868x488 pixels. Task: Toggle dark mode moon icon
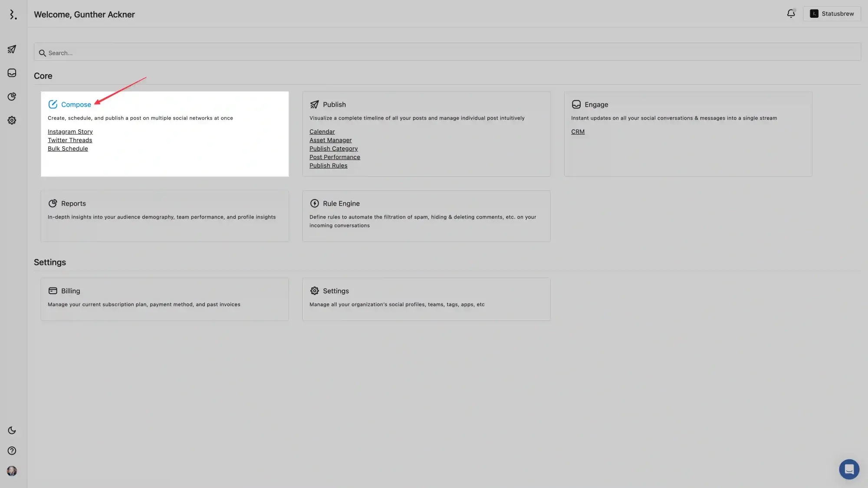12,430
